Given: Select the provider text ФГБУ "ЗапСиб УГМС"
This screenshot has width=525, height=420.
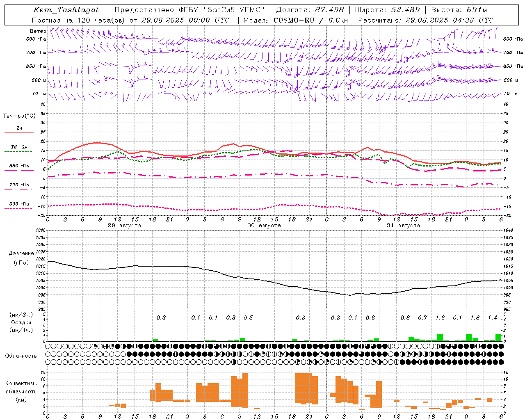Looking at the screenshot, I should click(222, 10).
